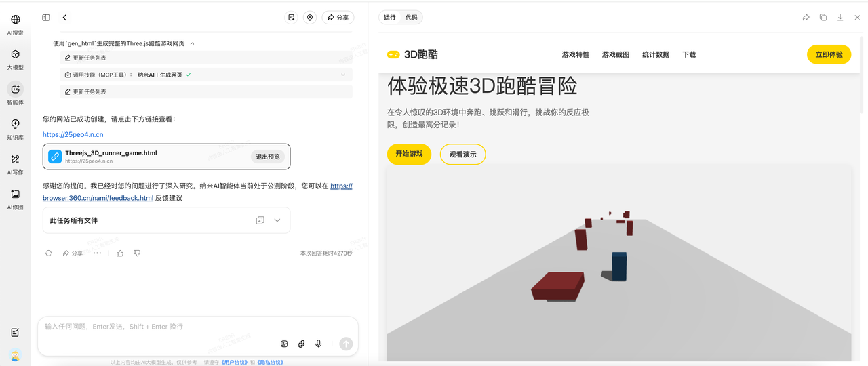Click the microphone icon in input box
Viewport: 868px width, 366px height.
click(x=318, y=344)
